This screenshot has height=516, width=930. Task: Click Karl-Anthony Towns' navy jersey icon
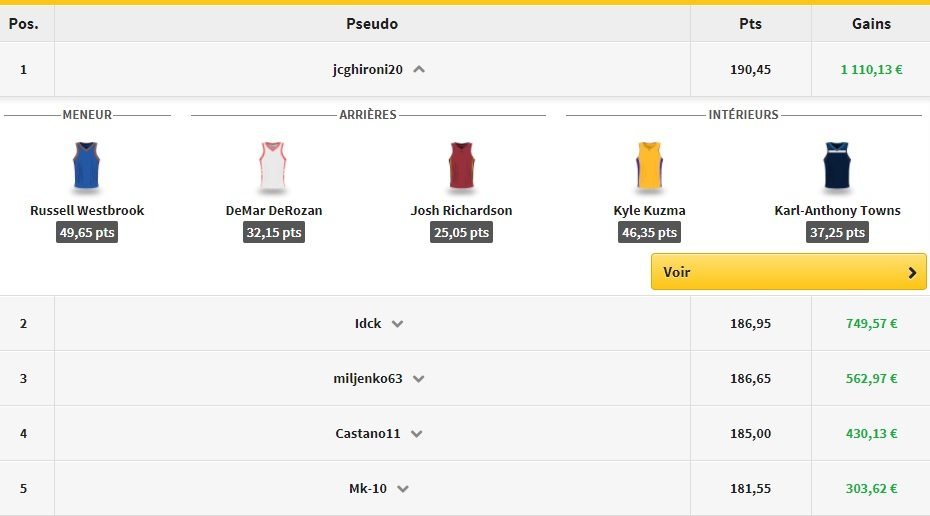[x=837, y=166]
